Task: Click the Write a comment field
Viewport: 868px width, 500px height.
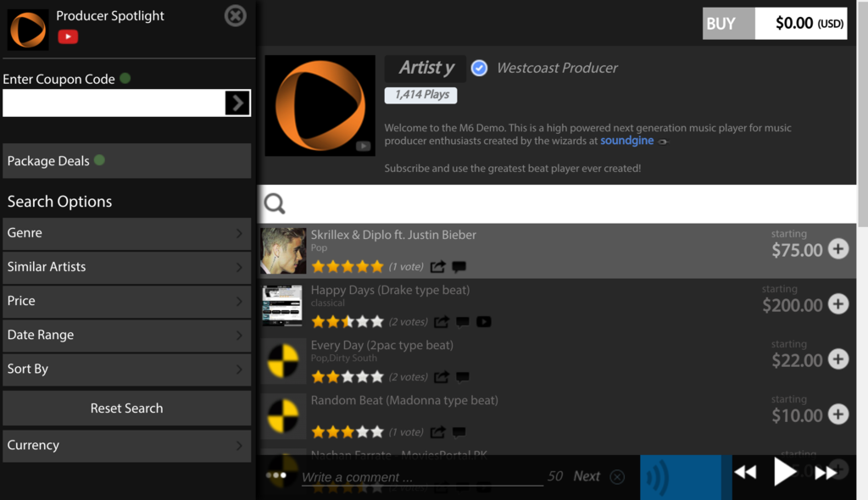Action: click(422, 477)
